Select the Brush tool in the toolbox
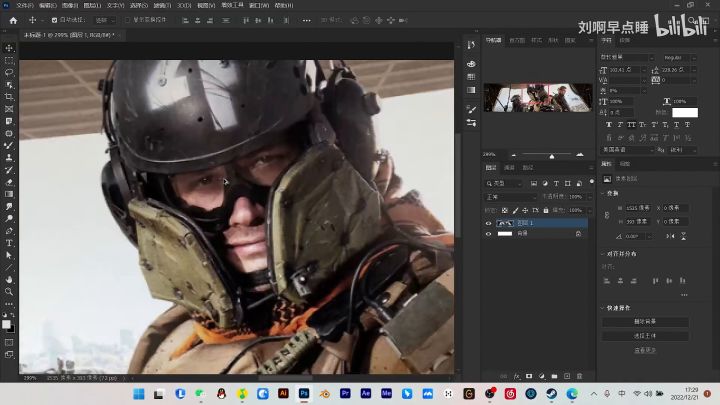 click(9, 146)
